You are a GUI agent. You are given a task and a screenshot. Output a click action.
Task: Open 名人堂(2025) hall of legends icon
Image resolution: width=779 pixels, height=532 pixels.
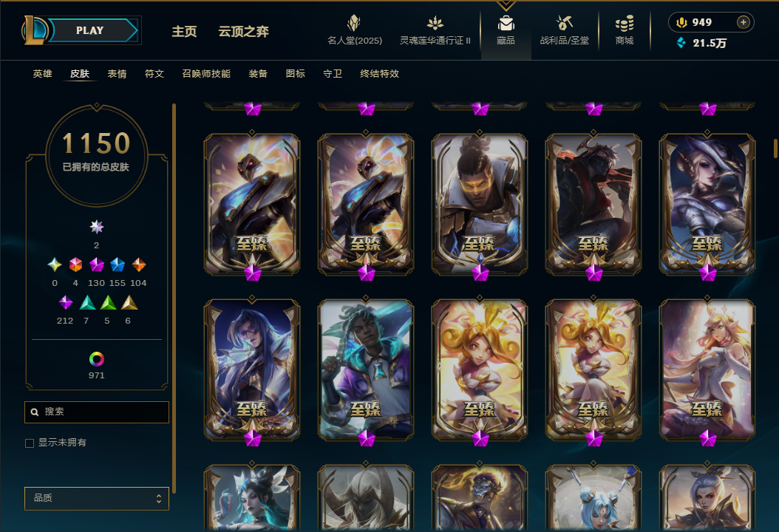coord(354,23)
